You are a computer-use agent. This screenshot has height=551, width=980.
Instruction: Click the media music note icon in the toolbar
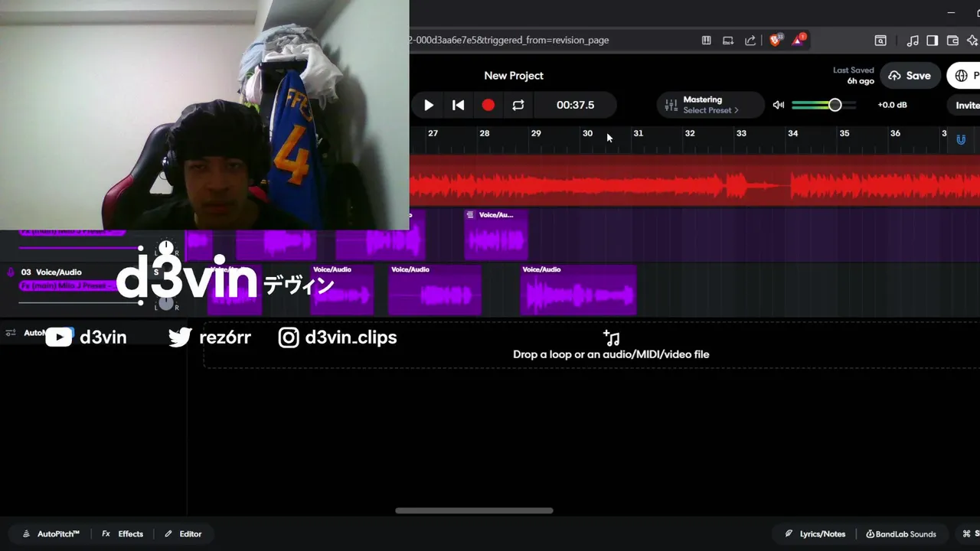point(913,41)
